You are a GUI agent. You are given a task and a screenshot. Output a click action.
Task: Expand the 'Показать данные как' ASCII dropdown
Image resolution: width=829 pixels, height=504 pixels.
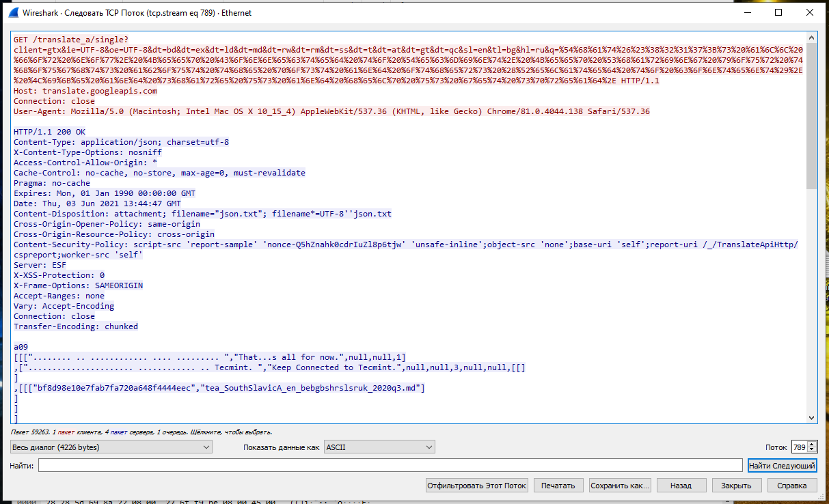(379, 447)
